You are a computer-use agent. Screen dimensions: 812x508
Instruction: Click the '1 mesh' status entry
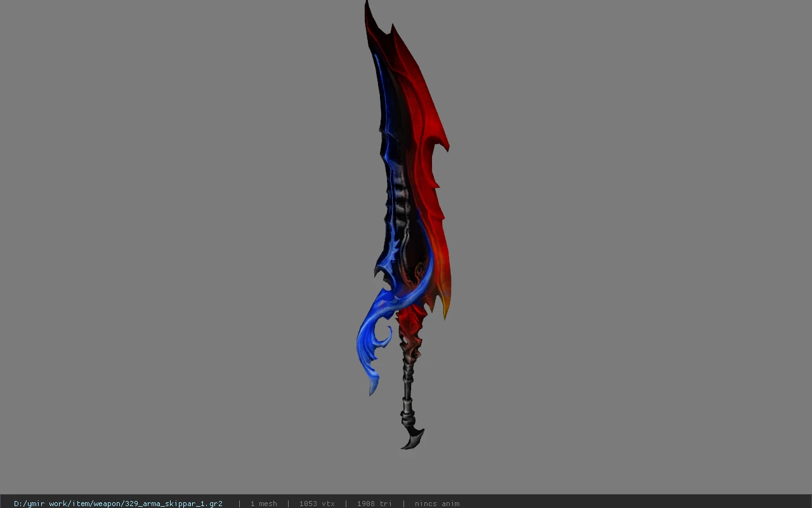tap(263, 504)
